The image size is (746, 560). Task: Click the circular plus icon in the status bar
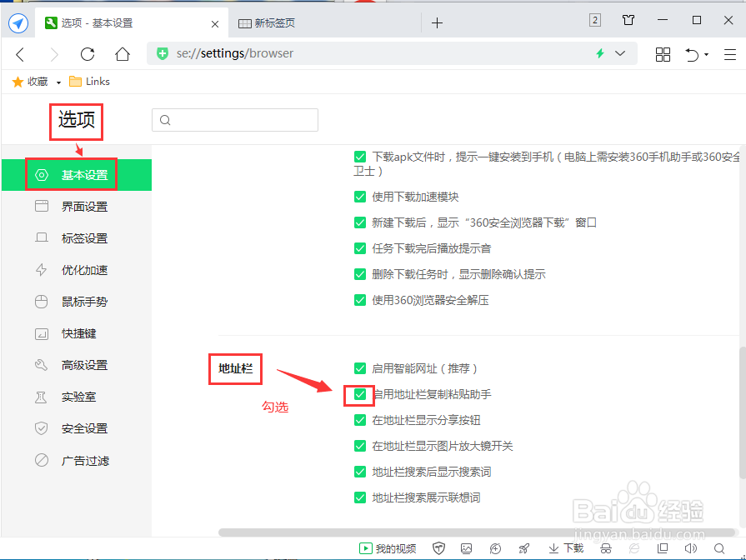pos(495,548)
